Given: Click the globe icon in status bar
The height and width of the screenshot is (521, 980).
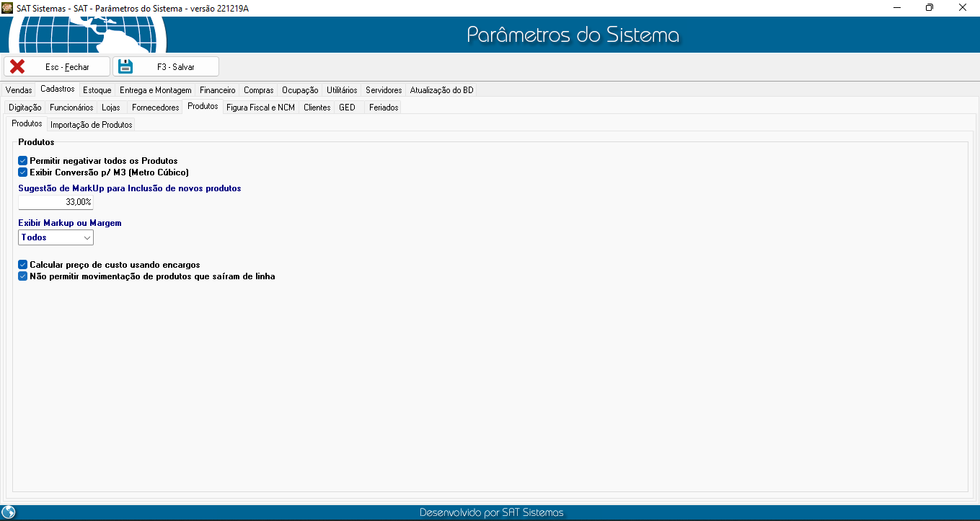Looking at the screenshot, I should 9,512.
